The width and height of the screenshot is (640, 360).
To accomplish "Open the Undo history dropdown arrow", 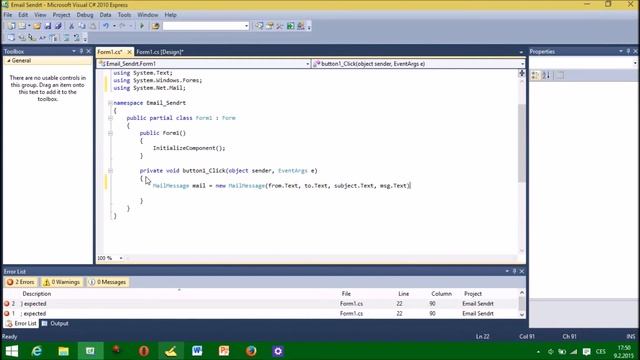I will (x=114, y=26).
